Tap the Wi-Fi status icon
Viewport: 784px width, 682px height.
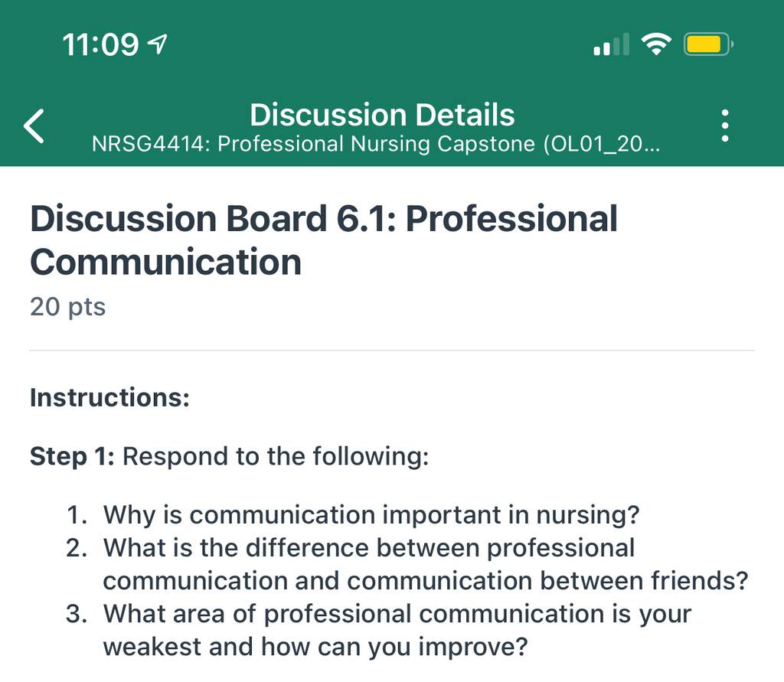point(656,44)
